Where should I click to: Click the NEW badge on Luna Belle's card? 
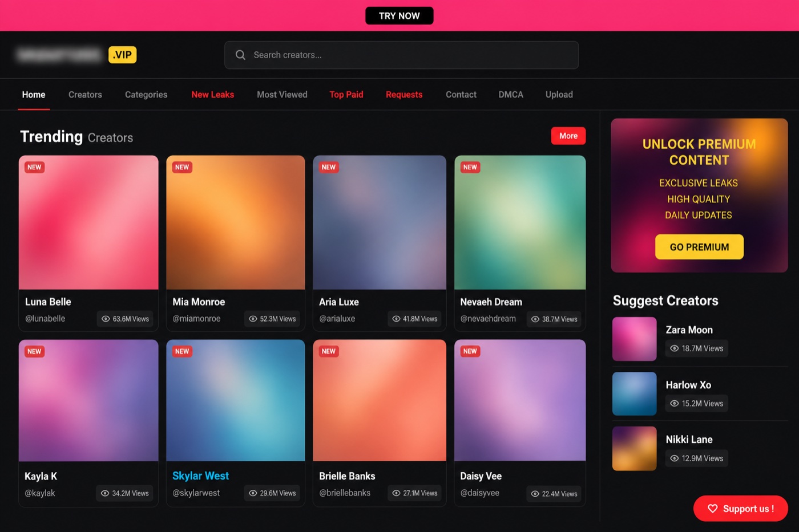[x=34, y=167]
